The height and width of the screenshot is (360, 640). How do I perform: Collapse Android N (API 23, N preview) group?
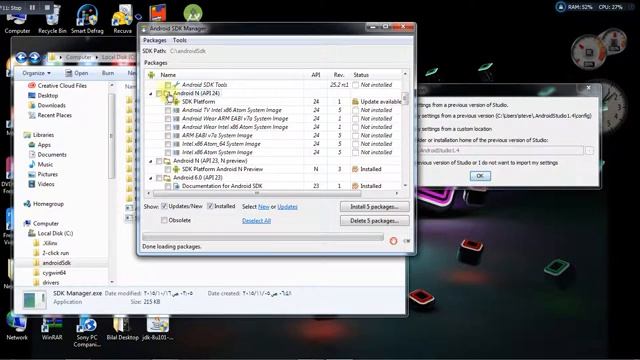coord(151,161)
